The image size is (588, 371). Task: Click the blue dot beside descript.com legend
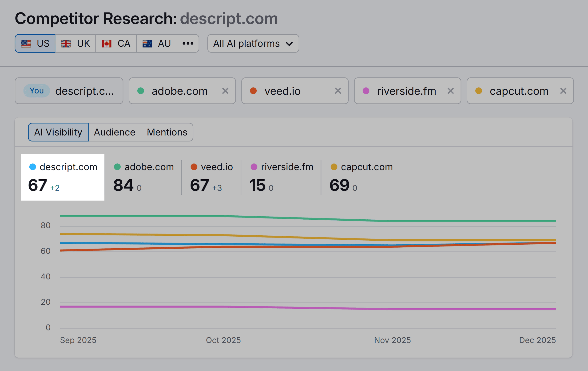[32, 167]
